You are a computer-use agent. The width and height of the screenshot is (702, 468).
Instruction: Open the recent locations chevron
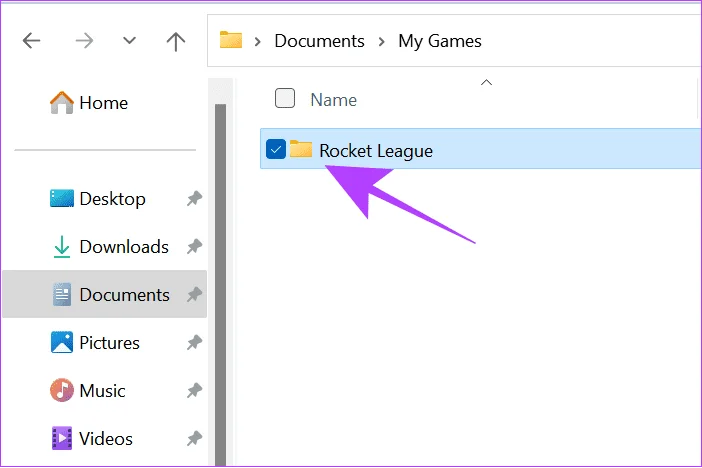tap(129, 41)
